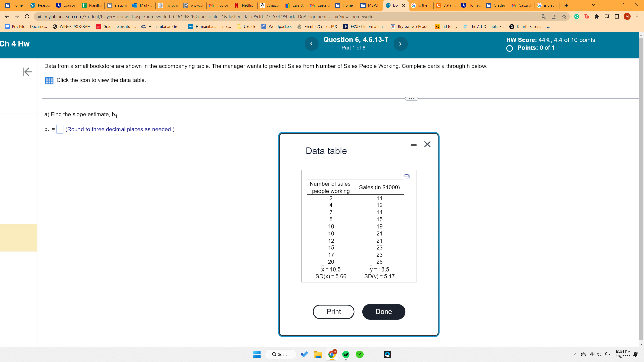Switch to the Netflix tab
This screenshot has width=644, height=362.
pos(244,5)
